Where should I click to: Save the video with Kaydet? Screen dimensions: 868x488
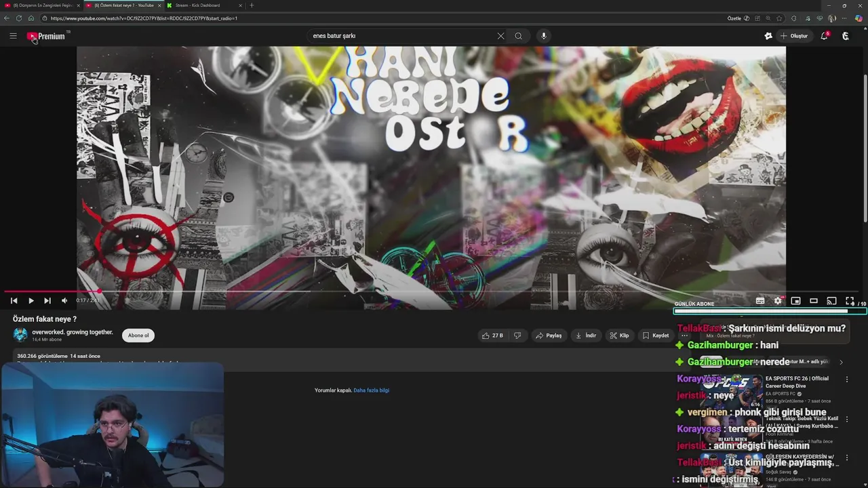(x=656, y=335)
